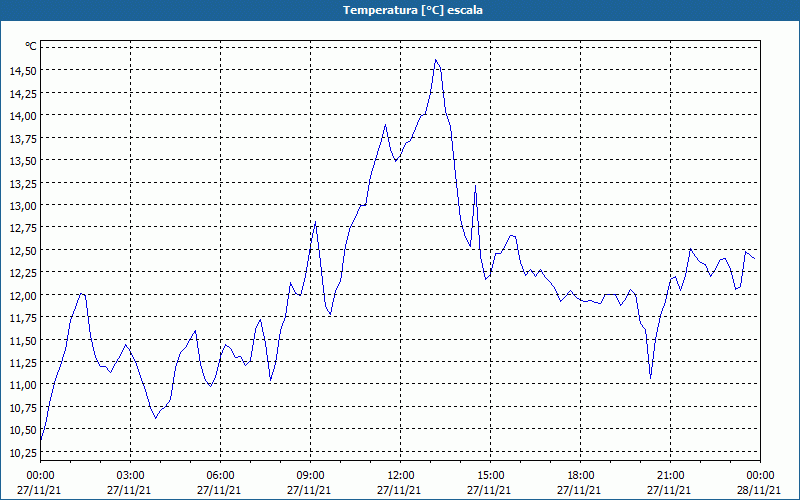Click the 09:00 time axis label
The image size is (800, 500).
[310, 475]
